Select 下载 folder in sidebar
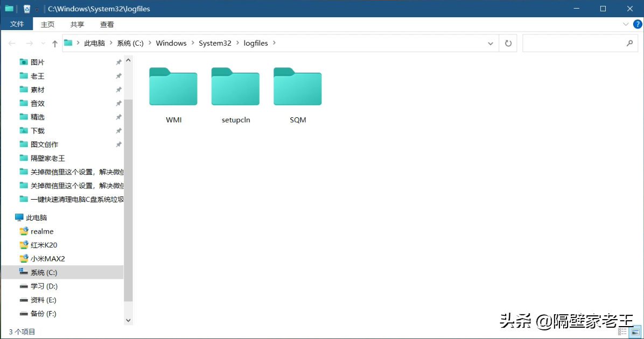 tap(37, 131)
